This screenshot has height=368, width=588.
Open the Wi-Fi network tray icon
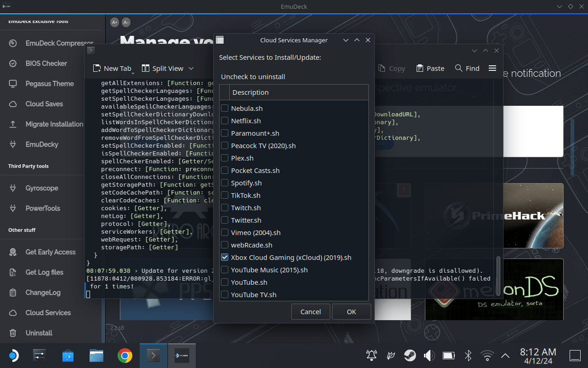(x=487, y=356)
